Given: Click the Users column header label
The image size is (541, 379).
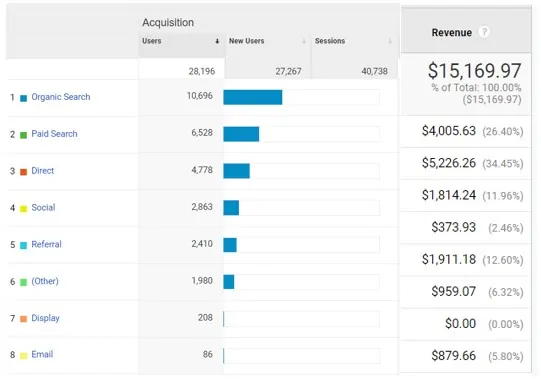Looking at the screenshot, I should click(x=151, y=41).
